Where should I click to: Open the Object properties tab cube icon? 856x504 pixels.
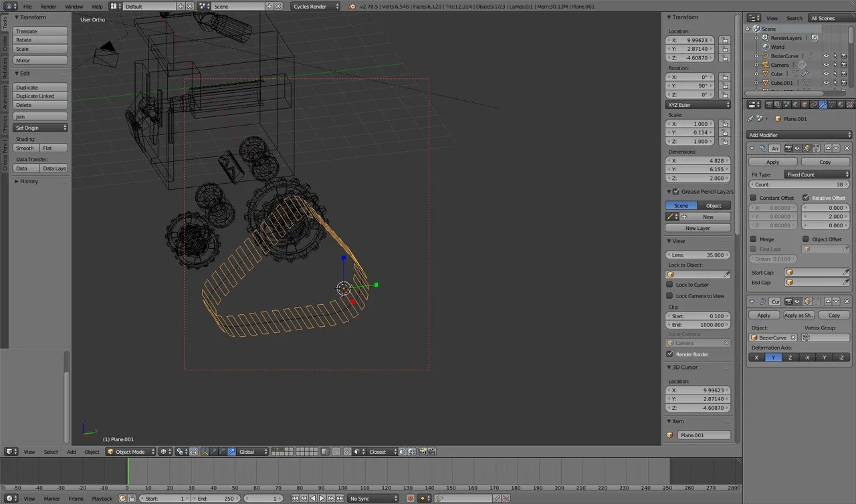[x=805, y=104]
